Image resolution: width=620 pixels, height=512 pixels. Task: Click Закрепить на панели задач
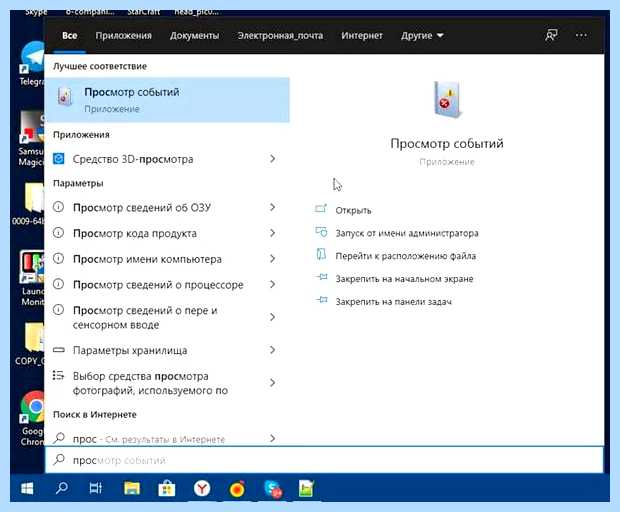coord(393,302)
